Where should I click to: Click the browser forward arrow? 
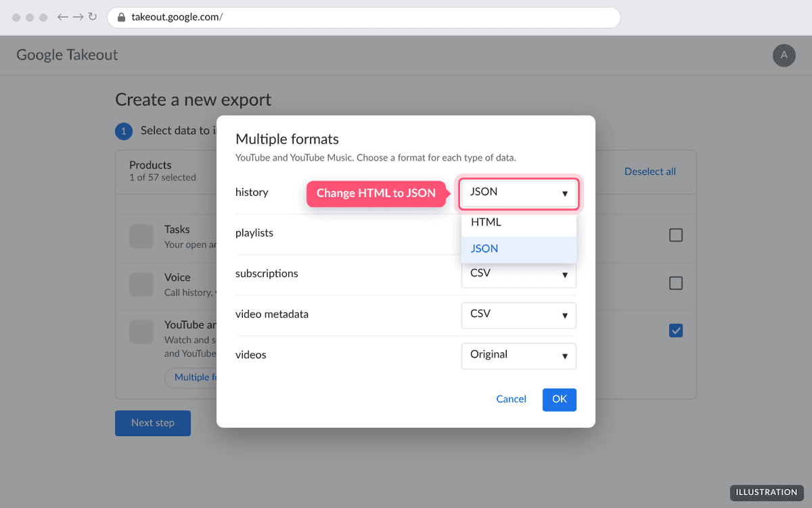click(78, 17)
